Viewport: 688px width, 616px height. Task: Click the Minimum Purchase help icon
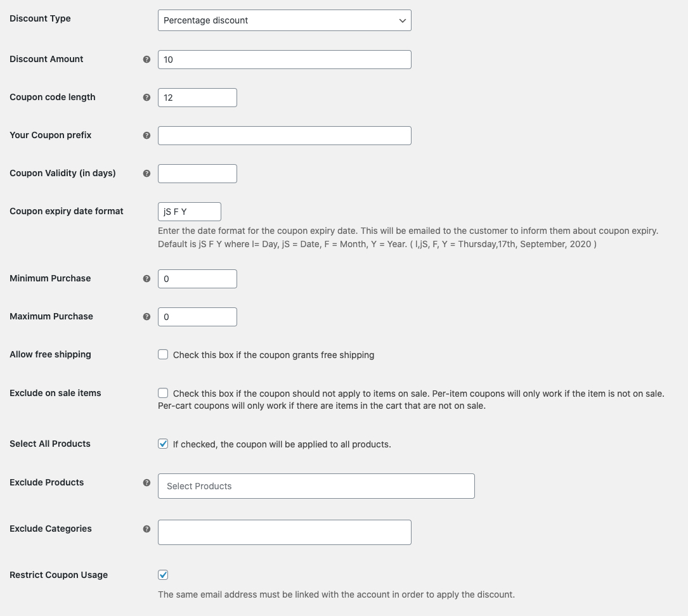146,279
